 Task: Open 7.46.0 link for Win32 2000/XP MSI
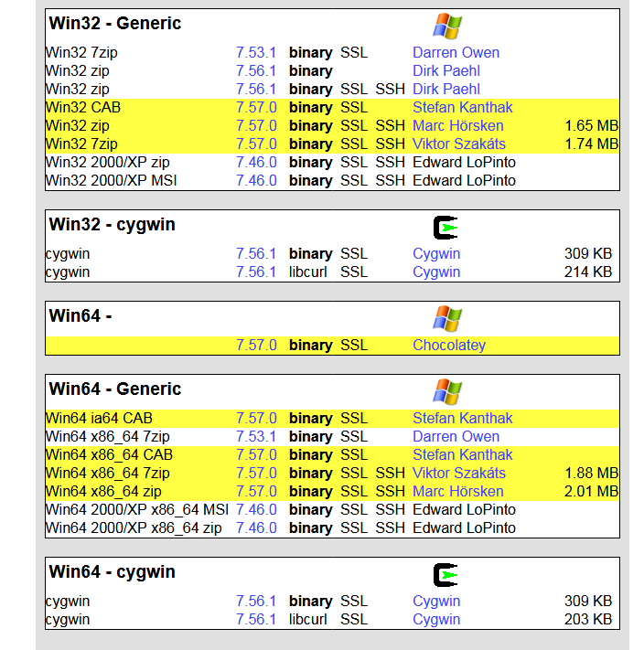pos(256,180)
